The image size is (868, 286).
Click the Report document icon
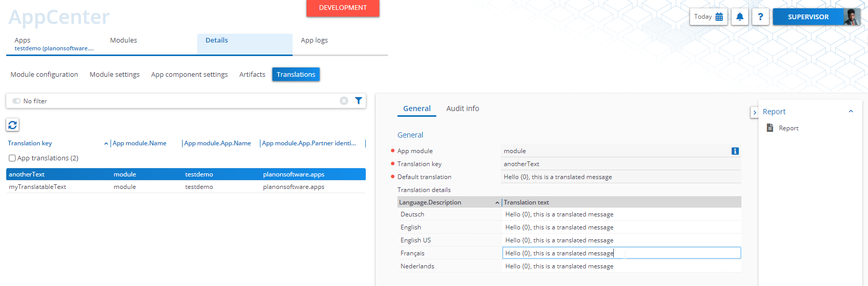[x=770, y=128]
